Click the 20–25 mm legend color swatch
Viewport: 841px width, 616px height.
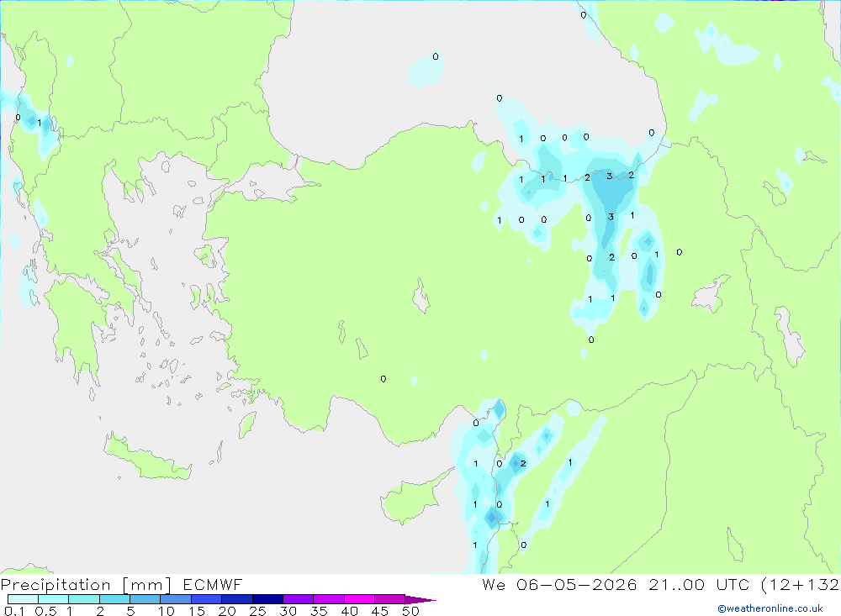tap(237, 599)
